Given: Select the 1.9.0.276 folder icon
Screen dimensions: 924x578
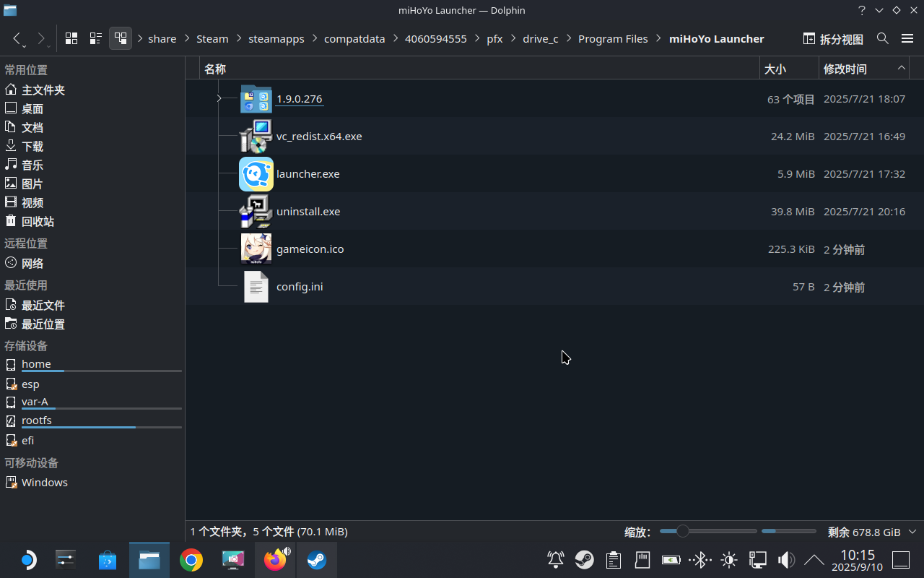Looking at the screenshot, I should pos(256,99).
